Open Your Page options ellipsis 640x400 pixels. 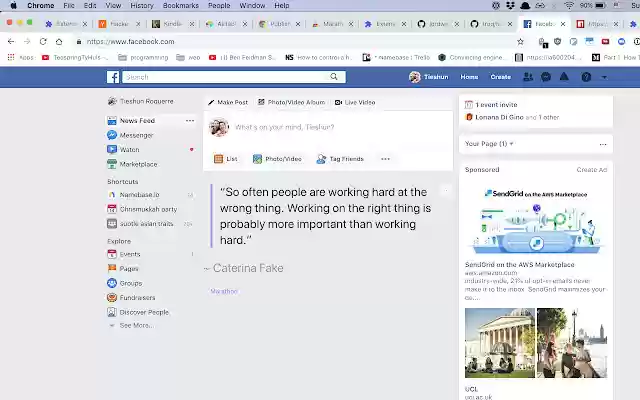603,144
